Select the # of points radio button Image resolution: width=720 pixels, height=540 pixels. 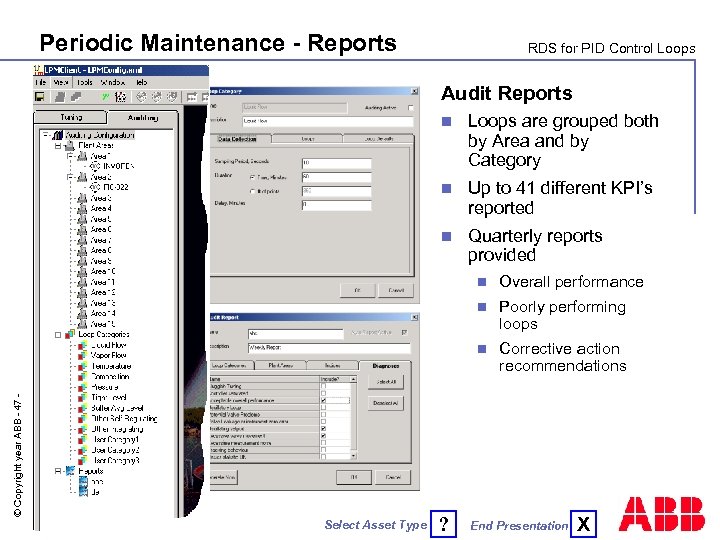pyautogui.click(x=253, y=191)
